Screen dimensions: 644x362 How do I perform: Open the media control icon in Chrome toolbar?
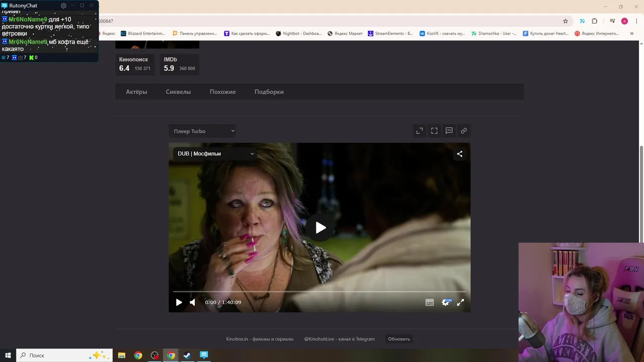(612, 21)
